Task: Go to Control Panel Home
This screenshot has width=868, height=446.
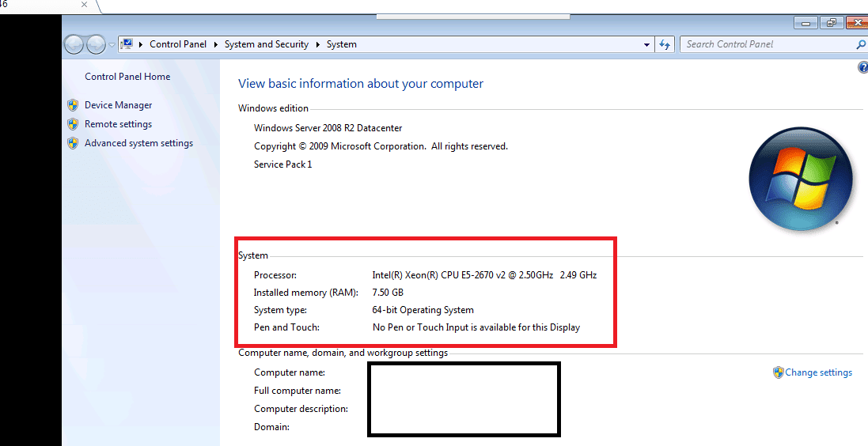Action: click(127, 77)
